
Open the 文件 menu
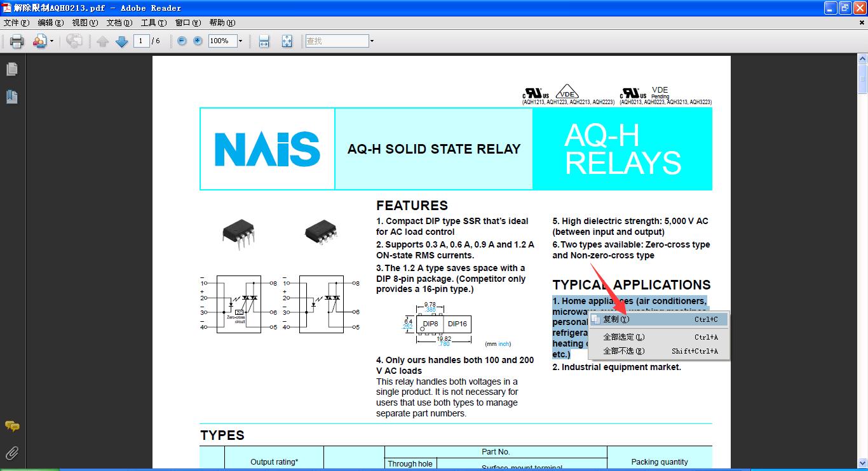point(17,23)
